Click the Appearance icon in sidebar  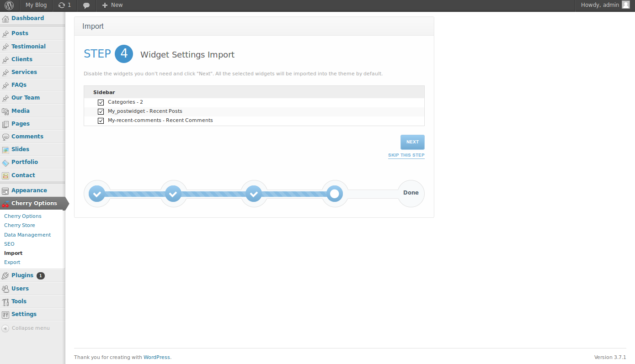point(5,191)
